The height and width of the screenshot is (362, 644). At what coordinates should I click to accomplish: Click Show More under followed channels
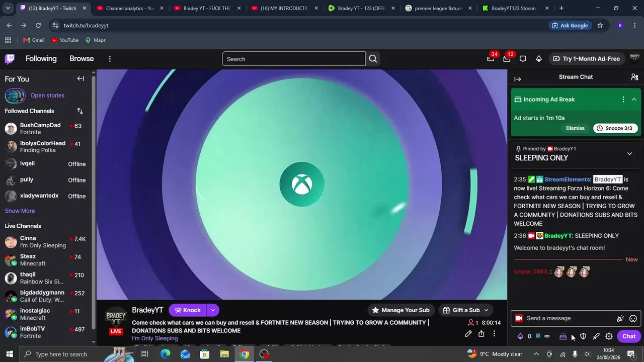[20, 211]
